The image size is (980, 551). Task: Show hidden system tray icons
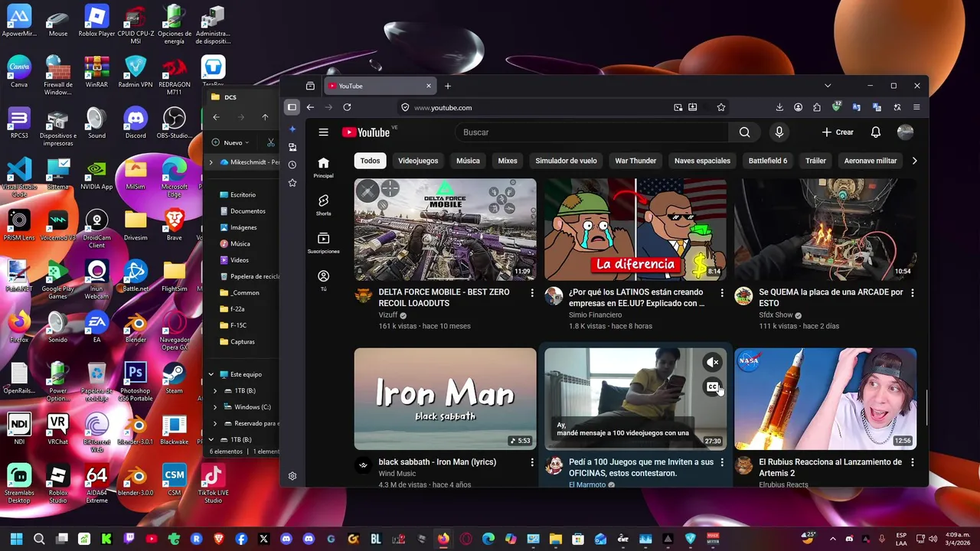tap(832, 539)
